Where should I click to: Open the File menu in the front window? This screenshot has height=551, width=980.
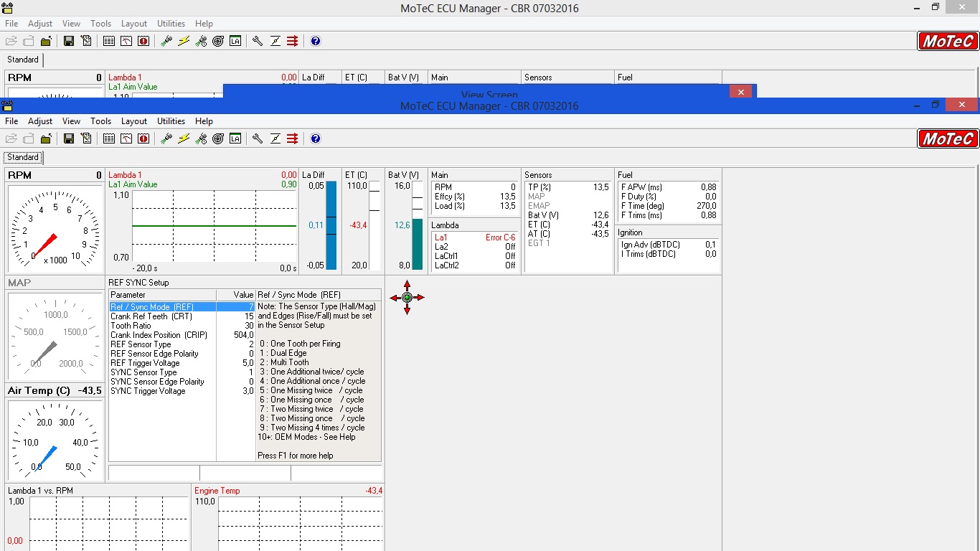point(11,121)
